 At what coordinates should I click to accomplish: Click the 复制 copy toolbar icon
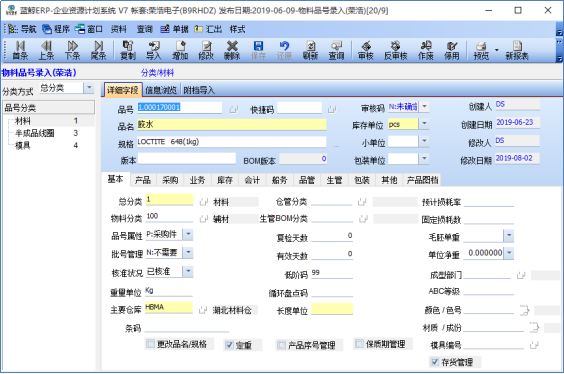coord(128,50)
